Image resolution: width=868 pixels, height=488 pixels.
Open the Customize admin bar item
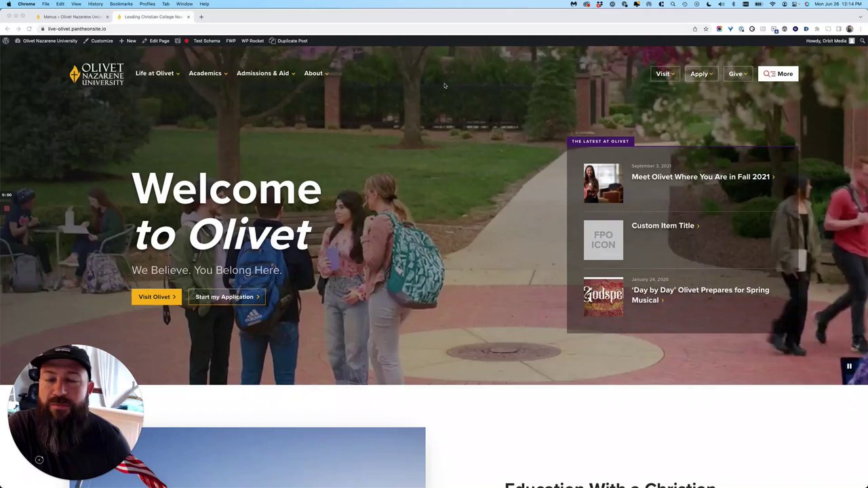point(98,41)
